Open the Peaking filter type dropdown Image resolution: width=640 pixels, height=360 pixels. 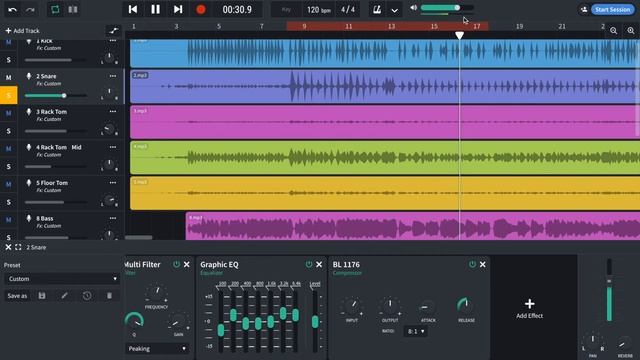click(157, 349)
